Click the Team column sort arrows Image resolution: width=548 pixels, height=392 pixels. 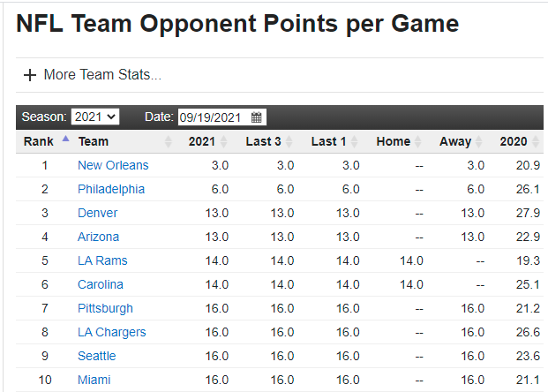pyautogui.click(x=169, y=142)
